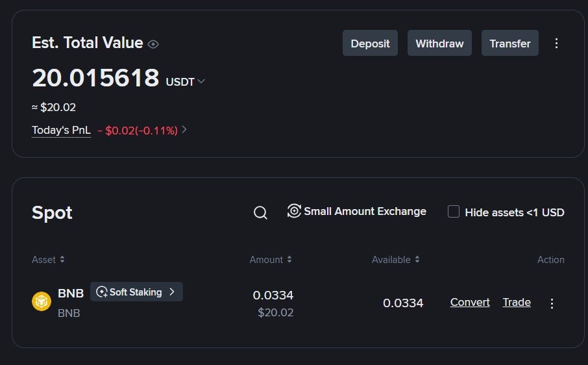Click the BNB asset name
Screen dimensions: 588x365
(x=71, y=293)
